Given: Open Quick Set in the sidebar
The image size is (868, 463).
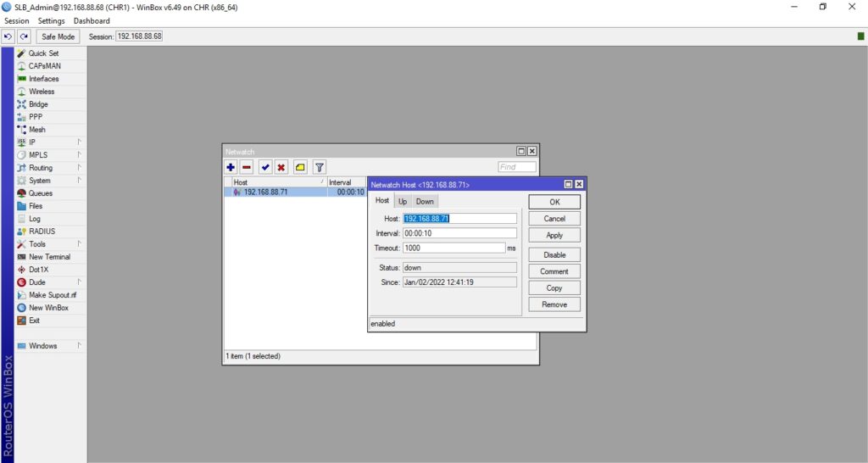Looking at the screenshot, I should [44, 53].
